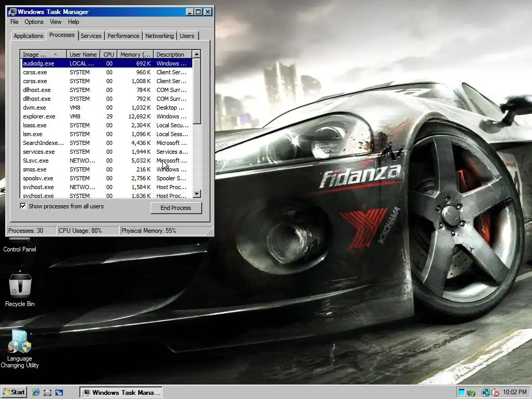Click the scroll down arrow of process list
The width and height of the screenshot is (532, 399).
(197, 194)
